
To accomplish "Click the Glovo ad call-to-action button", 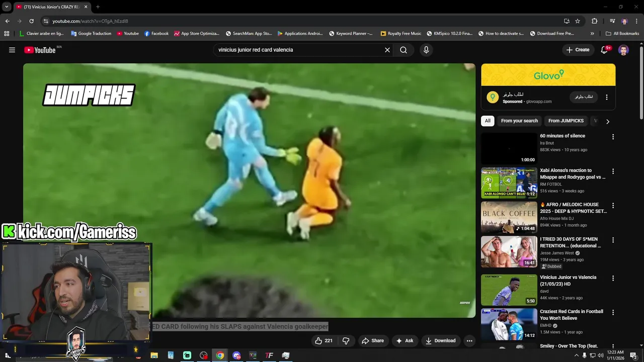I will tap(584, 97).
